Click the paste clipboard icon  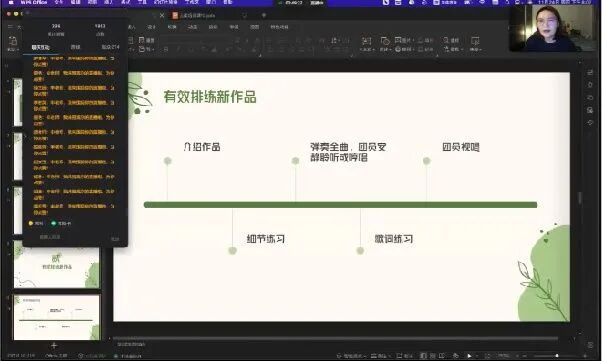pos(12,41)
